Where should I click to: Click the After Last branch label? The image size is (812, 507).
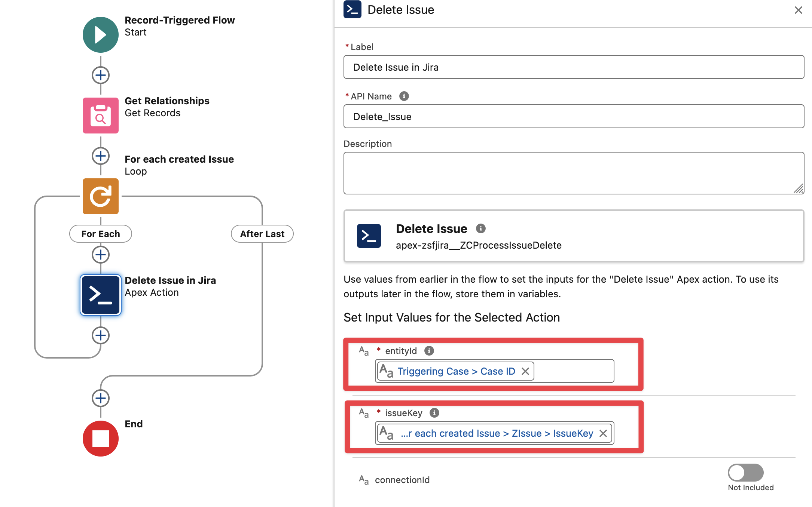pos(262,234)
